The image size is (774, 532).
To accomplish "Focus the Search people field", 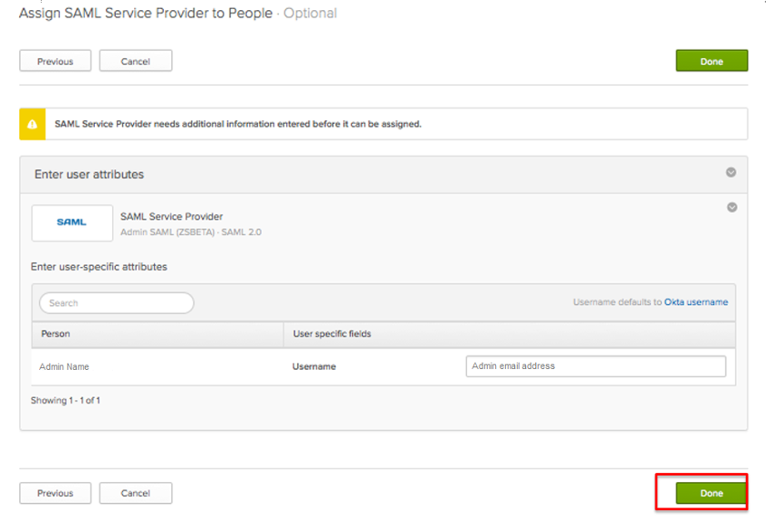I will tap(116, 303).
